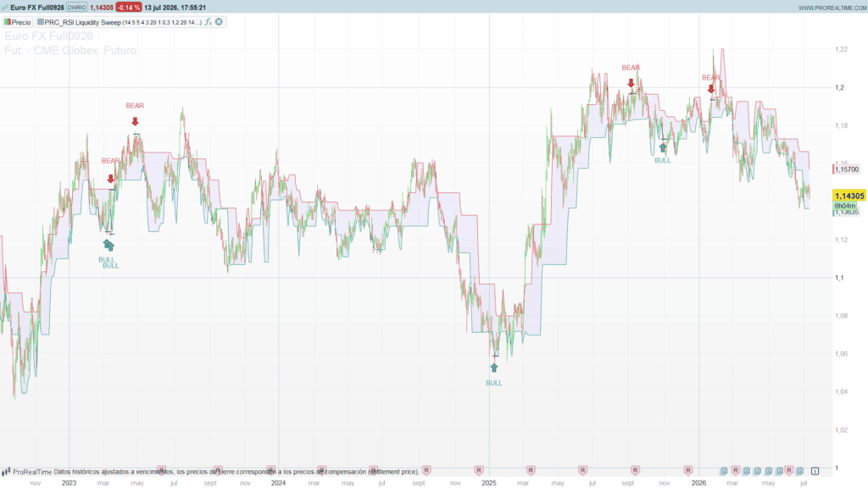Click the R rollover marker nearest the 2025 label
Screen dimensions: 868x488
(x=479, y=470)
